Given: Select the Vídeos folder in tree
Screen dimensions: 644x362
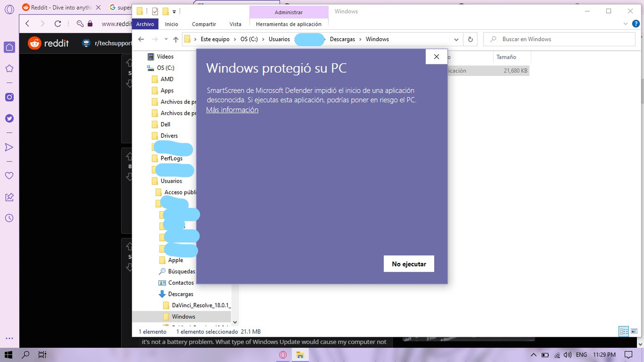Looking at the screenshot, I should tap(165, 56).
